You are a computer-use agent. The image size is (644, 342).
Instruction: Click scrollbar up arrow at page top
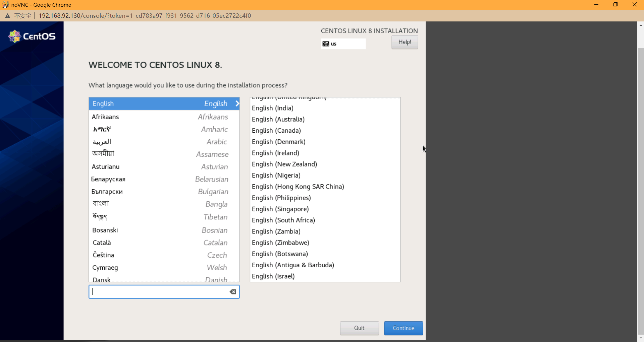tap(641, 25)
